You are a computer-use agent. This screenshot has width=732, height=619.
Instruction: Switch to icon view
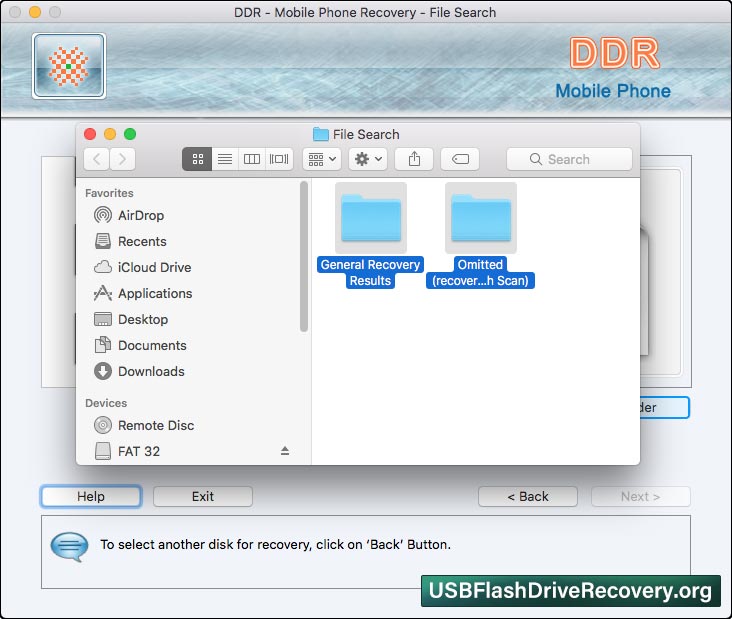[x=197, y=159]
